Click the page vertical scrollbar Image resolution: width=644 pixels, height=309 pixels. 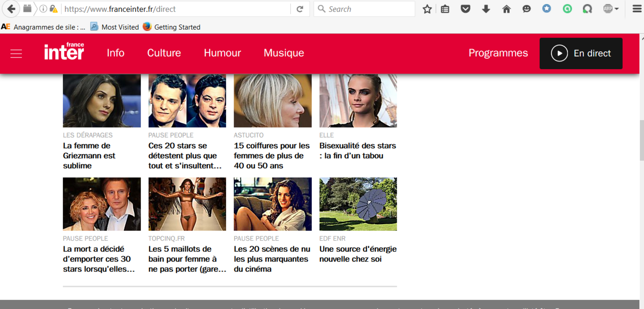tap(641, 140)
